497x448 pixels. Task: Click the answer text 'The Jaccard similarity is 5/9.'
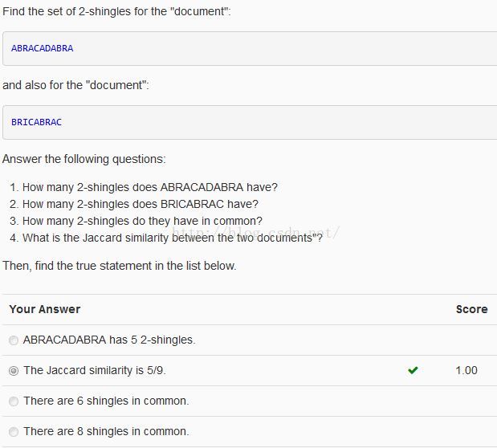(x=95, y=370)
